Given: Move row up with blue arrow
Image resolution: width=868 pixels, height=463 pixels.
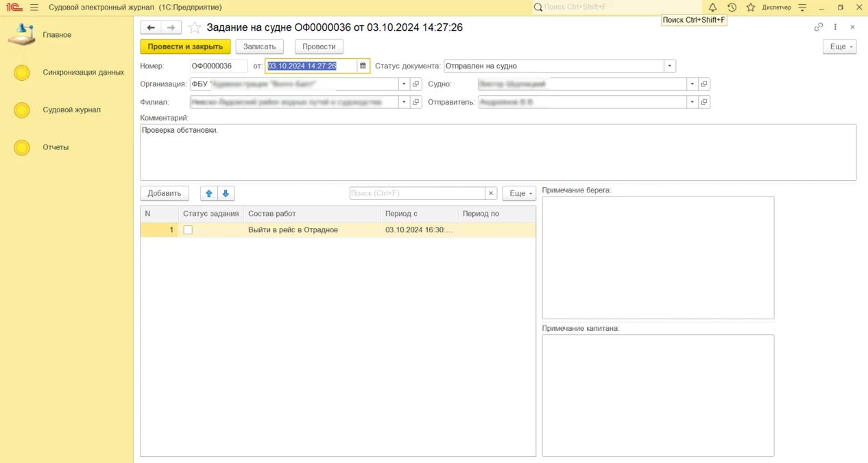Looking at the screenshot, I should point(209,193).
